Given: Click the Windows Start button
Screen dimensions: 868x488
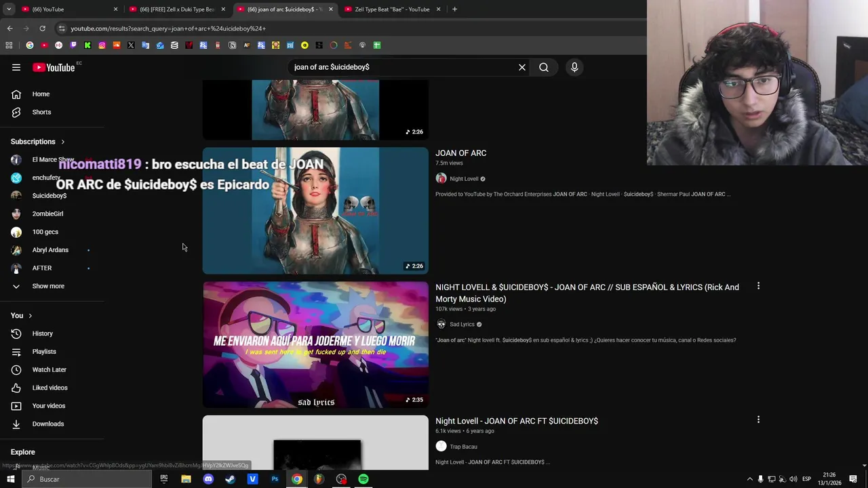Looking at the screenshot, I should click(10, 479).
